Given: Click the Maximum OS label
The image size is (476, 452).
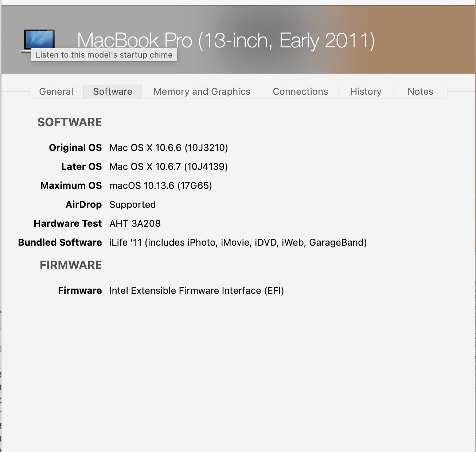Looking at the screenshot, I should click(71, 186).
